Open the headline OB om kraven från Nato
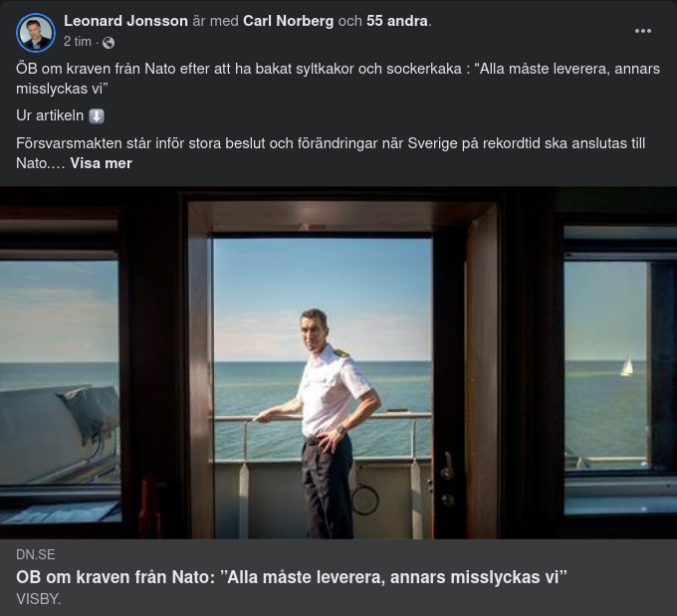The image size is (677, 616). 292,577
